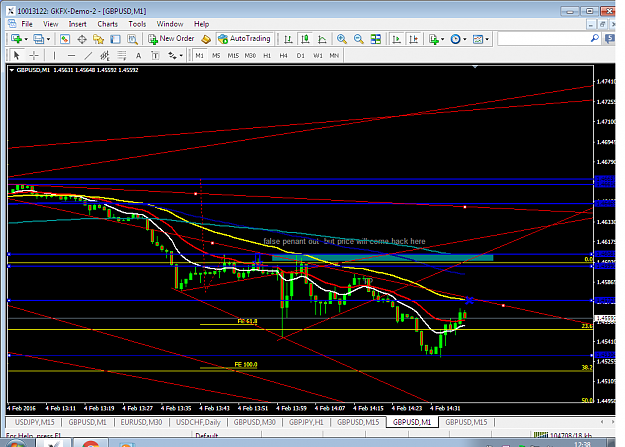Zoom out of the chart
Viewport: 625px width, 447px height.
(359, 39)
